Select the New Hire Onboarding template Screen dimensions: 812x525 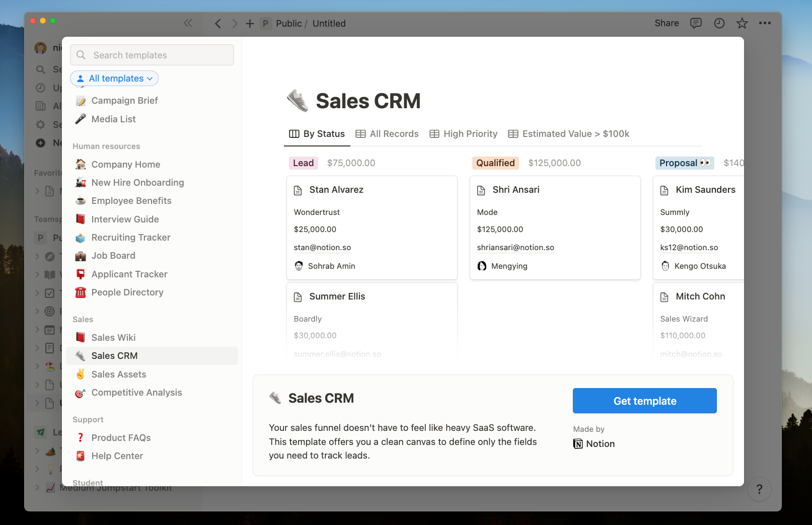point(152,183)
